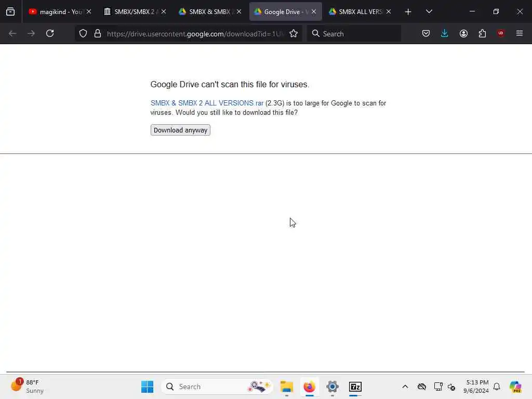Image resolution: width=532 pixels, height=399 pixels.
Task: Open the Extensions puzzle icon
Action: [x=482, y=33]
